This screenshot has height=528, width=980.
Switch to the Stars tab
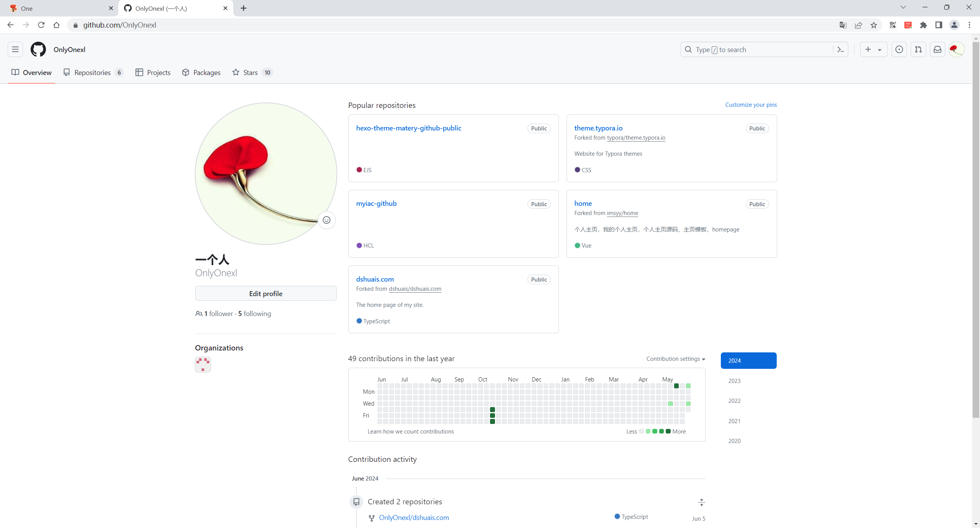coord(252,72)
